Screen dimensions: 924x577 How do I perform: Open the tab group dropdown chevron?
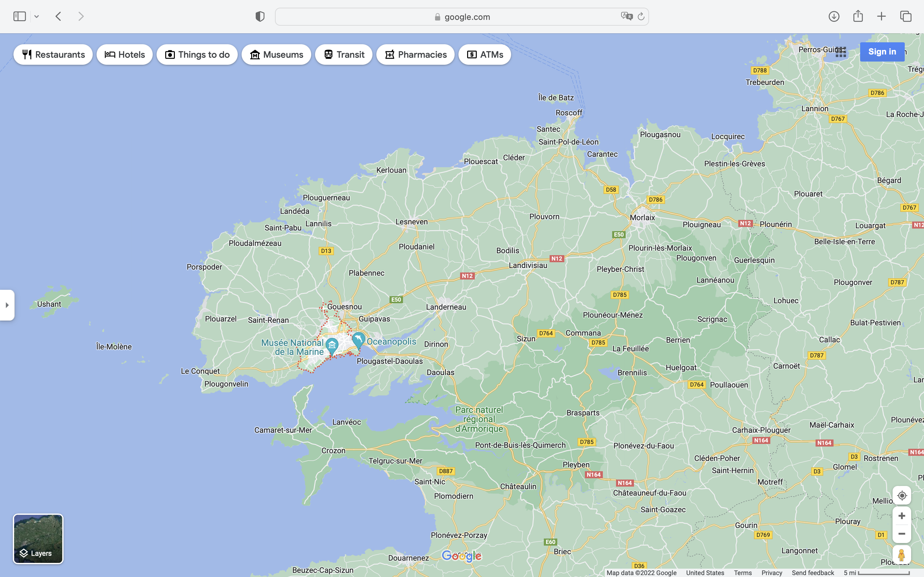(37, 16)
